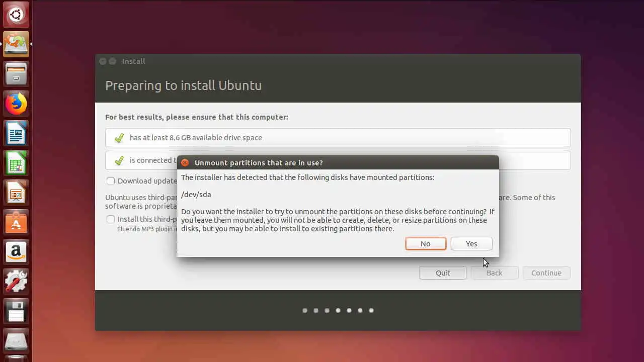Click the green checkmark beside 'is connected'

(x=119, y=160)
